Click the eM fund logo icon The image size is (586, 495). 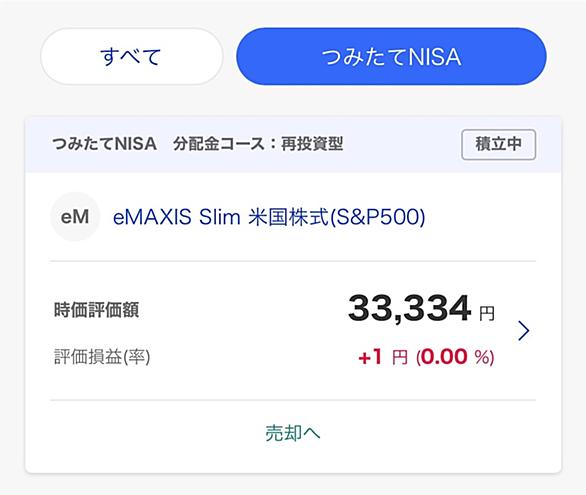tap(75, 217)
